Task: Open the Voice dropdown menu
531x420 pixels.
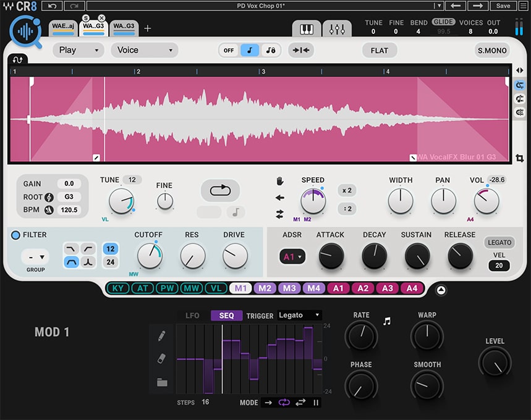Action: (144, 50)
